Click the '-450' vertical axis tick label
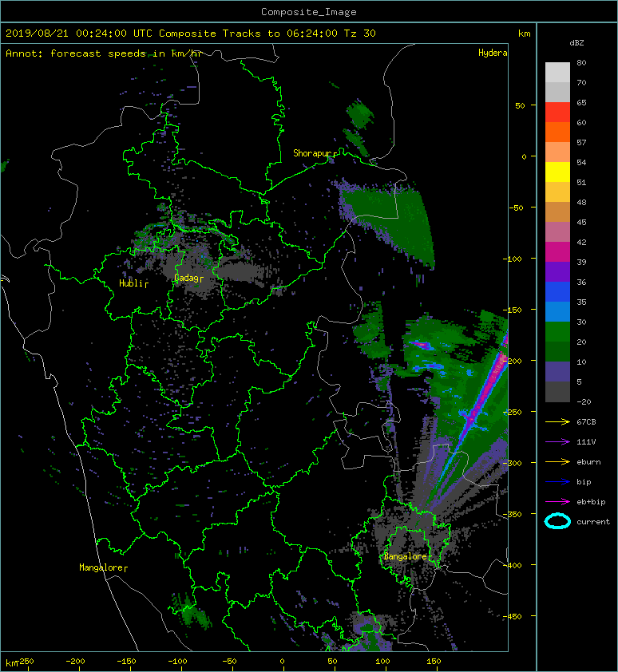This screenshot has height=672, width=618. (512, 616)
